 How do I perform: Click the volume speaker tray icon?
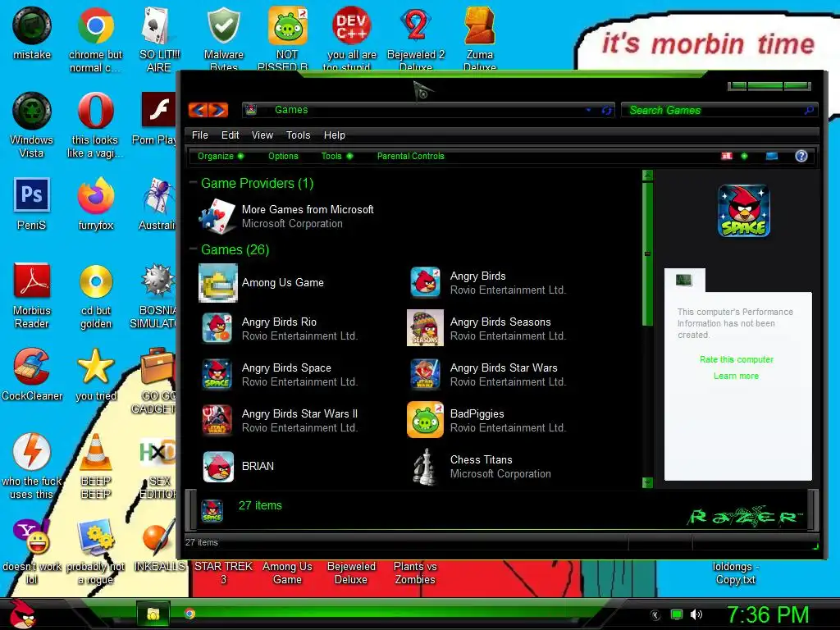pyautogui.click(x=696, y=614)
